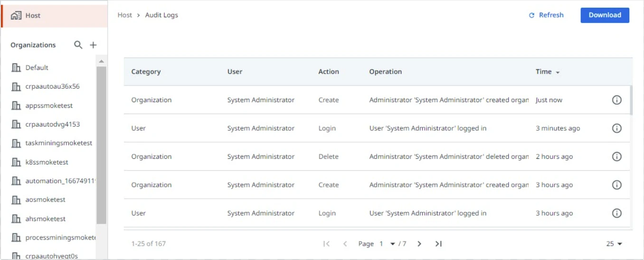Select organization crpaautodvg4153
This screenshot has height=260, width=644.
[53, 124]
